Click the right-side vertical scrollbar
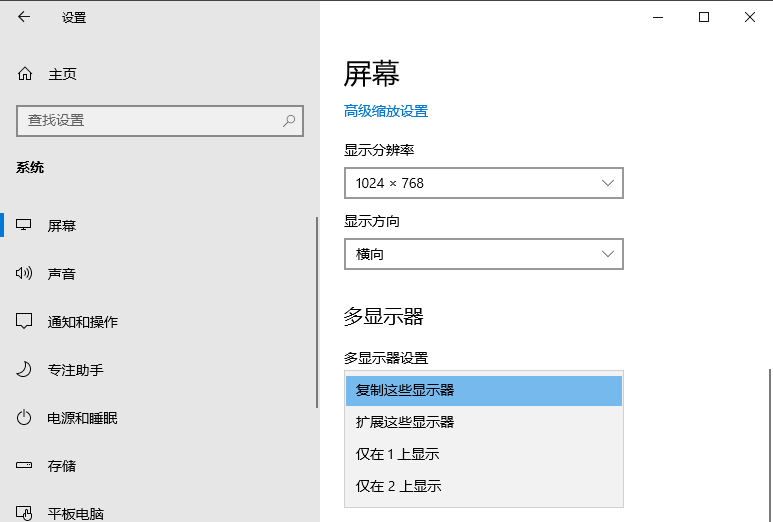The width and height of the screenshot is (773, 522). click(x=769, y=440)
